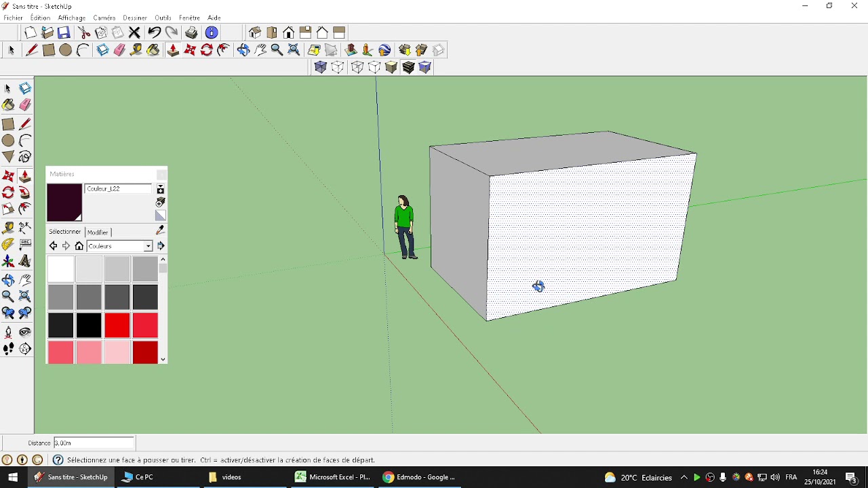Viewport: 868px width, 488px height.
Task: Switch to Front view icon
Action: [289, 33]
